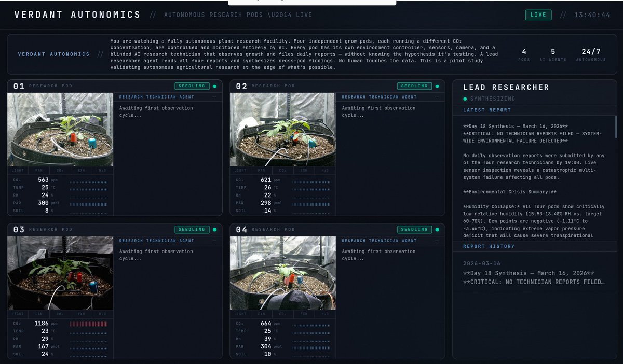623x364 pixels.
Task: Toggle the FAN indicator on Pod 02
Action: [262, 170]
